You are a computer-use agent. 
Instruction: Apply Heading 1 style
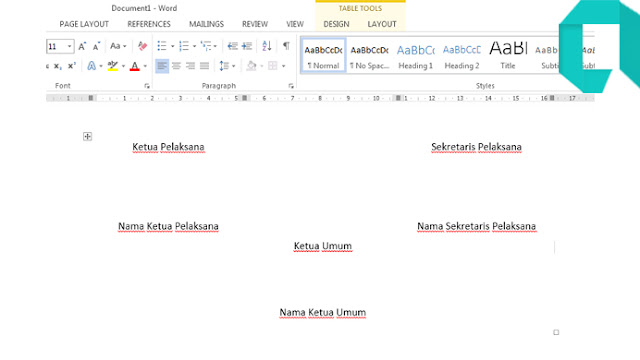pos(416,56)
